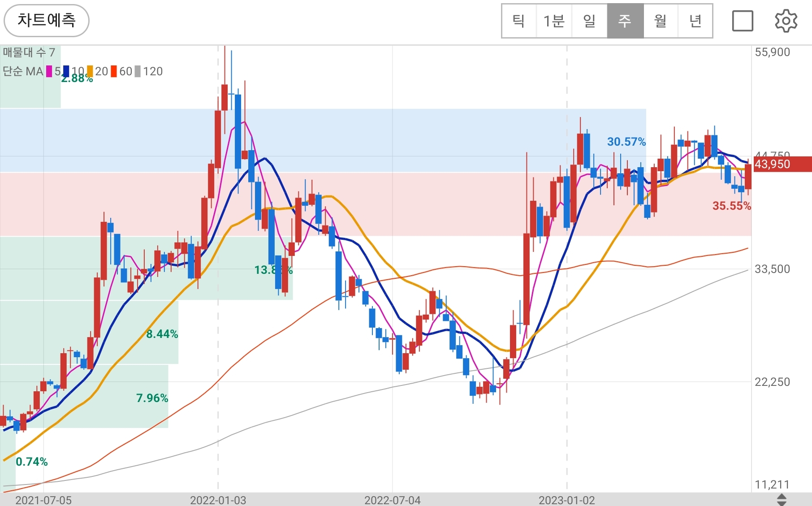
Task: Click the 35.55% volume profile label
Action: 731,206
